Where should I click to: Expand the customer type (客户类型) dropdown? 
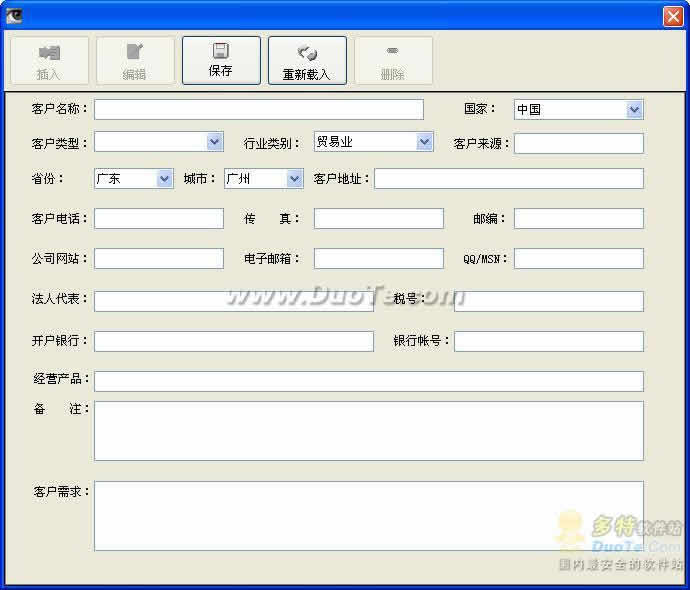pos(214,142)
